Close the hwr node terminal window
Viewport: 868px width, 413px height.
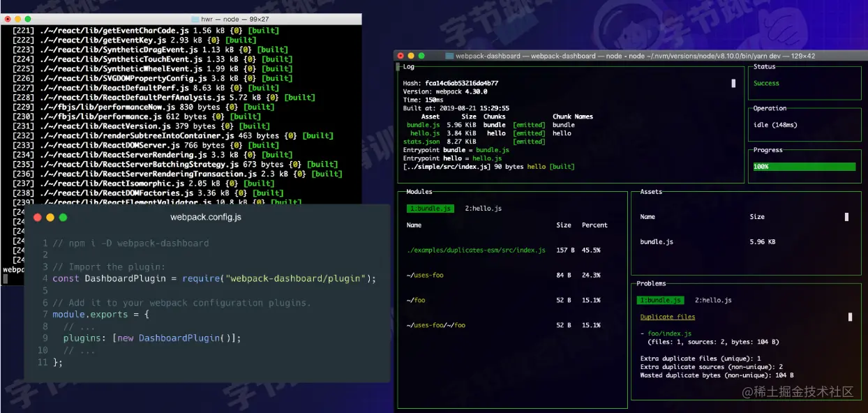(x=8, y=19)
